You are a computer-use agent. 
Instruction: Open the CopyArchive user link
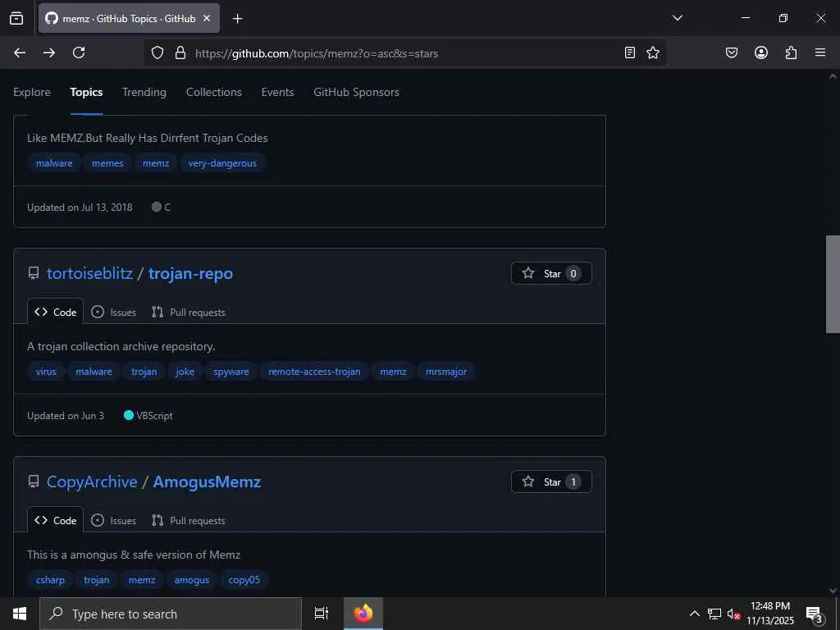pyautogui.click(x=92, y=482)
